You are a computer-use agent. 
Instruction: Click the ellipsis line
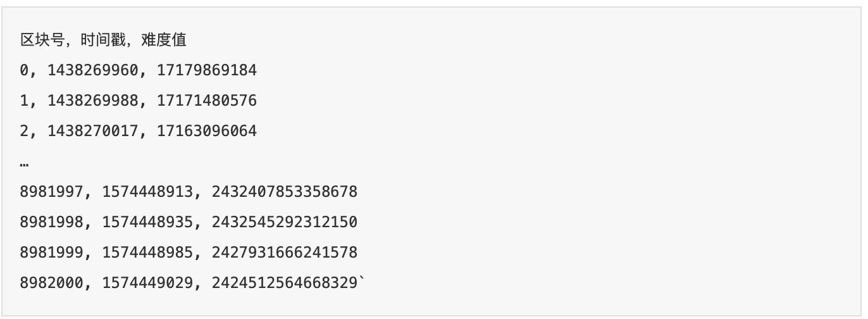[x=24, y=164]
